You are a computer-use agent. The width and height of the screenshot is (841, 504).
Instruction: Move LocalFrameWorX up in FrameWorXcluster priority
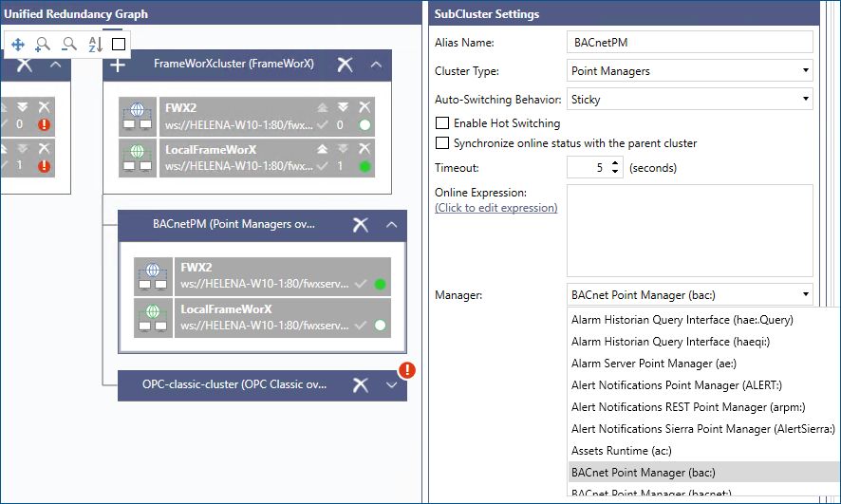(x=324, y=149)
